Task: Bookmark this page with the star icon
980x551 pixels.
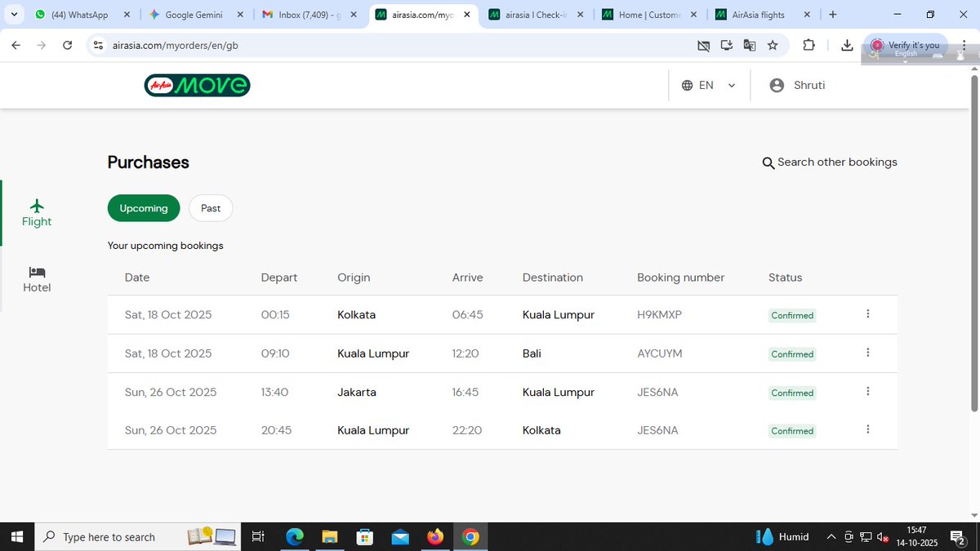Action: [x=773, y=46]
